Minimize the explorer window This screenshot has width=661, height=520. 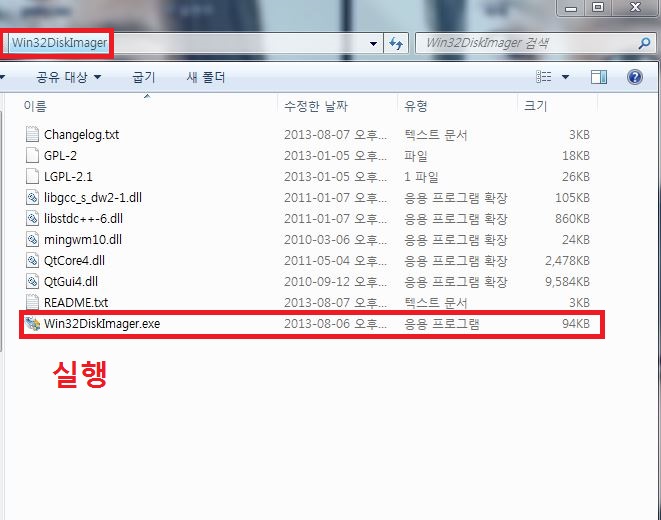pyautogui.click(x=571, y=8)
